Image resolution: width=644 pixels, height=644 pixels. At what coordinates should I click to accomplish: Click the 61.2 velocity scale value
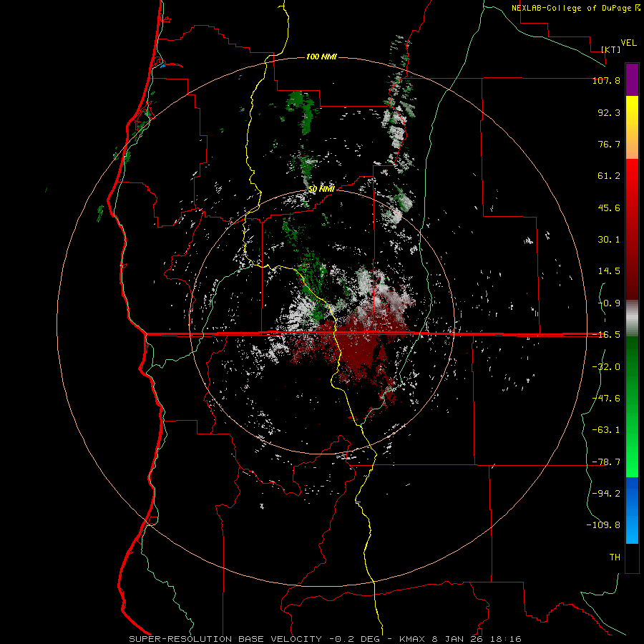click(609, 176)
